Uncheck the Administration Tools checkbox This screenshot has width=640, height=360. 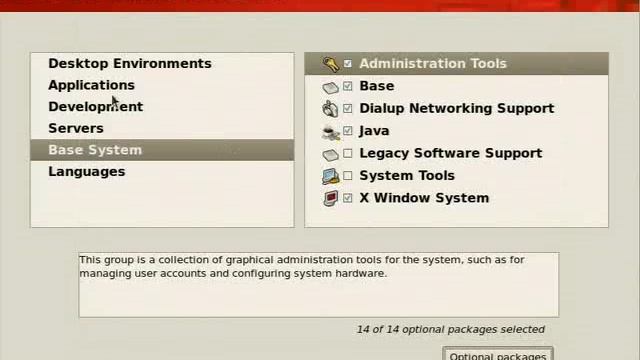tap(347, 64)
